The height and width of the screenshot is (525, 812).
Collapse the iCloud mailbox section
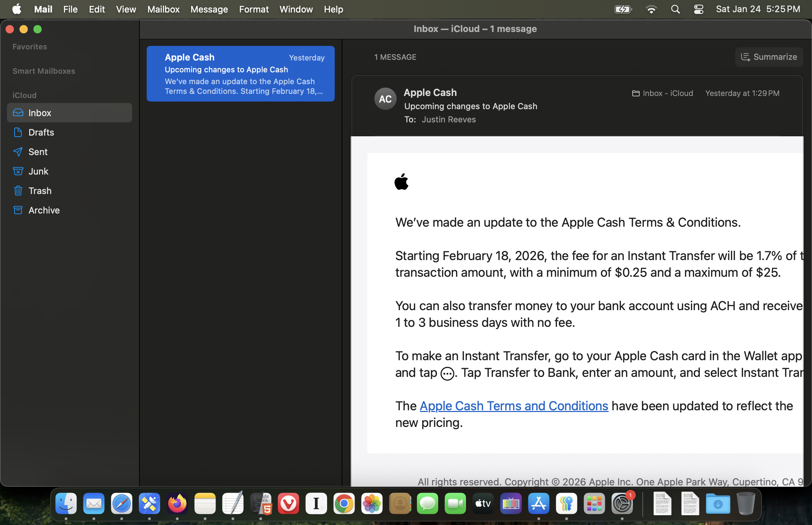pos(24,95)
